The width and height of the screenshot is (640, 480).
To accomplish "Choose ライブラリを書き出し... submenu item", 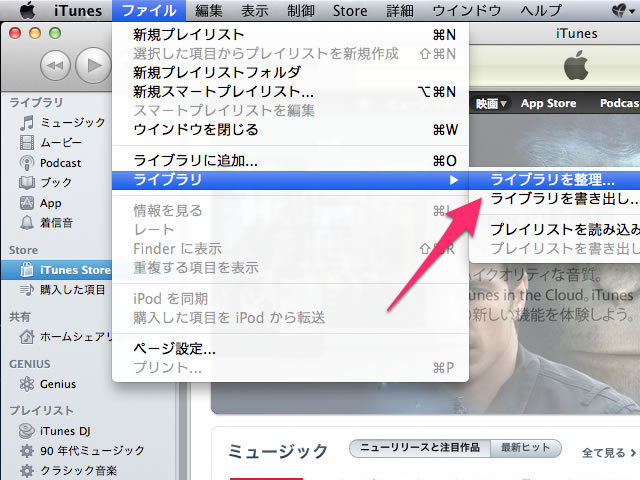I will 554,199.
